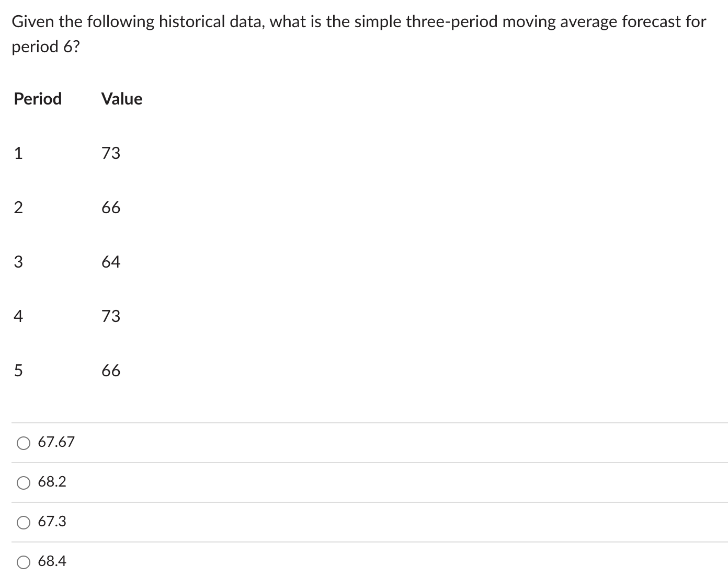Select the 67.67 radio button
This screenshot has height=577, width=728.
24,443
